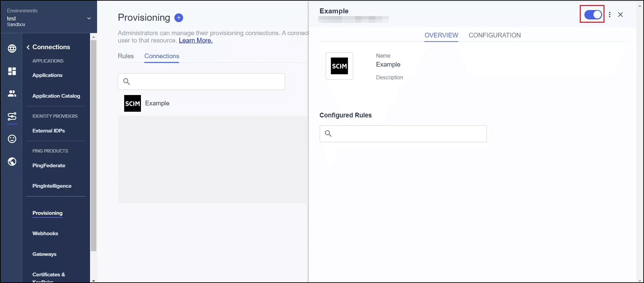Open the three-dot more options menu
This screenshot has width=644, height=283.
[610, 15]
